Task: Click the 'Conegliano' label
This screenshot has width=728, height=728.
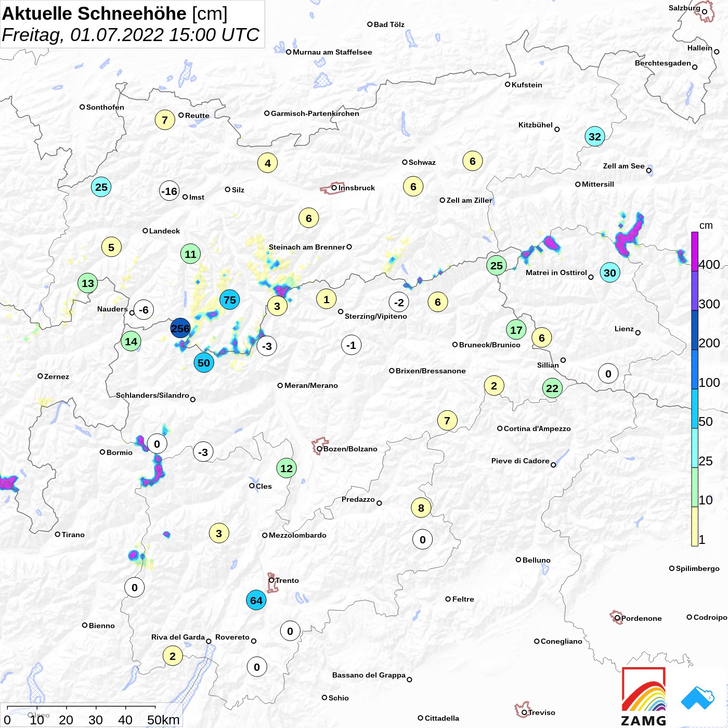Action: (562, 641)
